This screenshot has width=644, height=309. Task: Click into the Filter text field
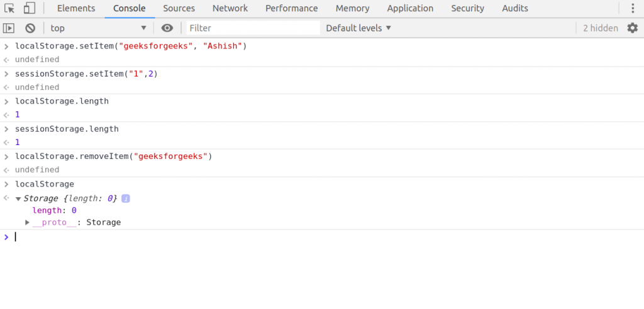(x=253, y=28)
